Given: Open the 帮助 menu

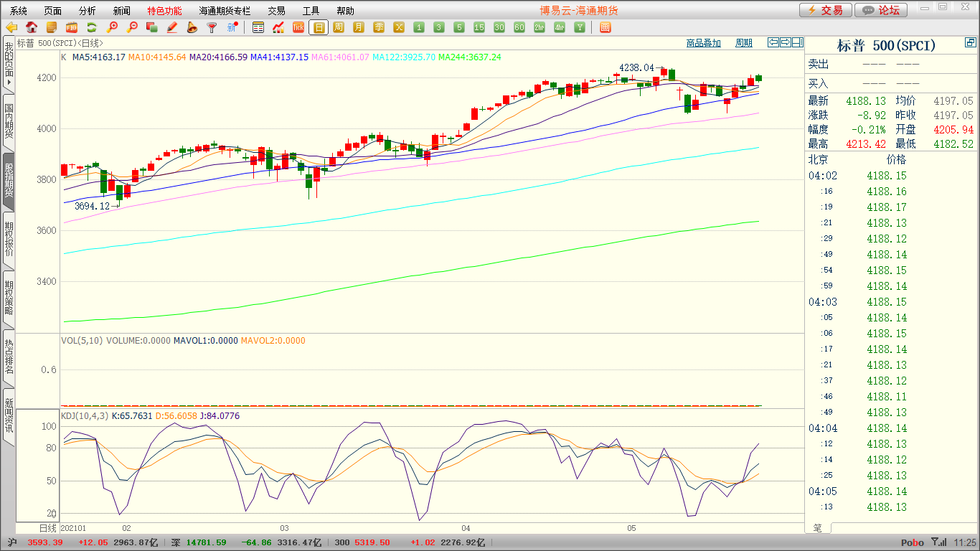Looking at the screenshot, I should click(x=345, y=11).
